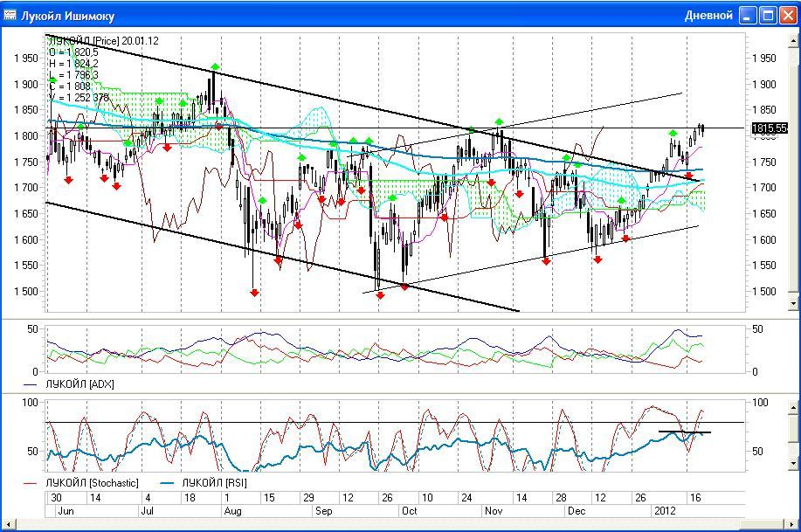Close the Лукойл Ишимоку chart window

coord(787,16)
